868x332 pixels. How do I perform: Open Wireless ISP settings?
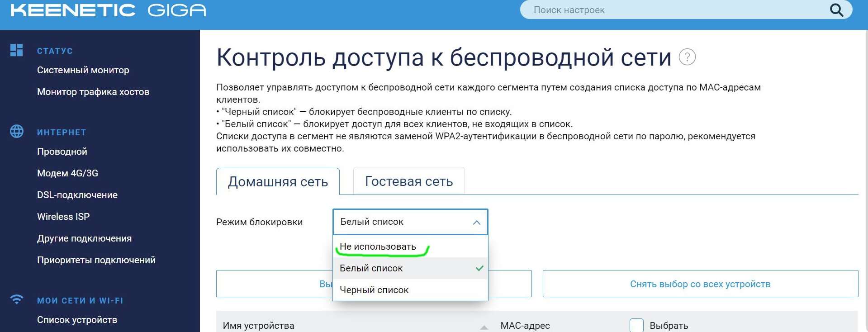pos(63,217)
